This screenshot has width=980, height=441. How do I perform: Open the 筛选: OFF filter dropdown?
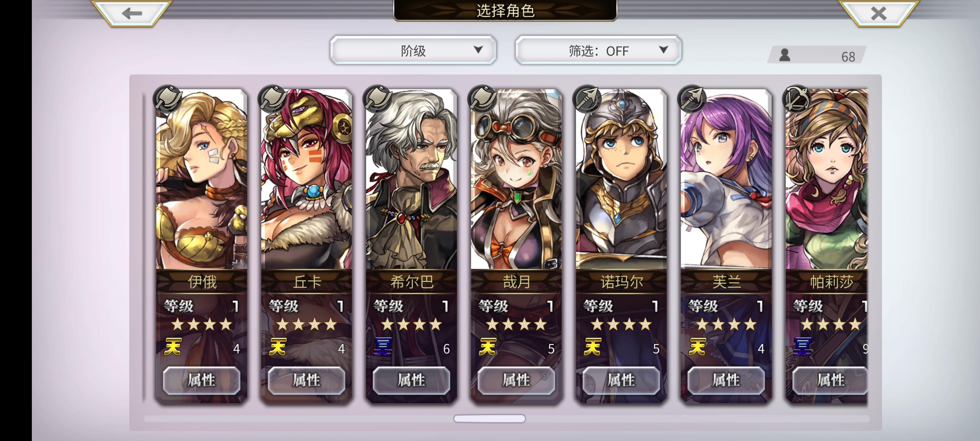coord(598,50)
